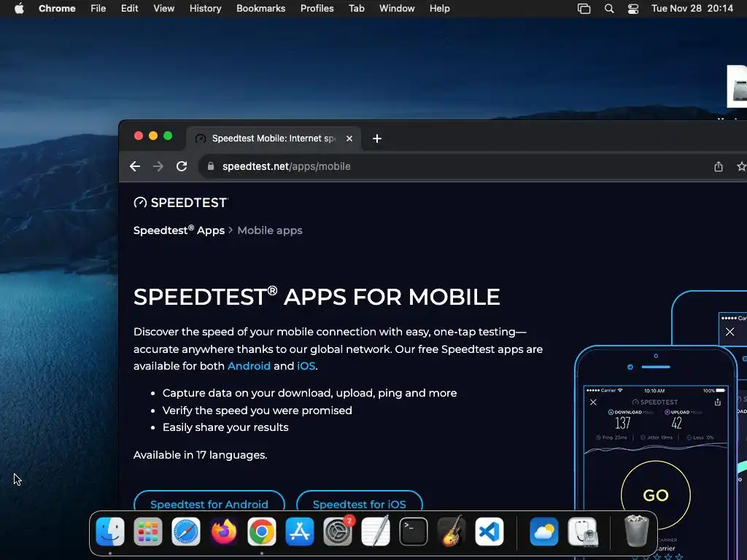Viewport: 747px width, 560px height.
Task: Open Control Center in menu bar
Action: (633, 9)
